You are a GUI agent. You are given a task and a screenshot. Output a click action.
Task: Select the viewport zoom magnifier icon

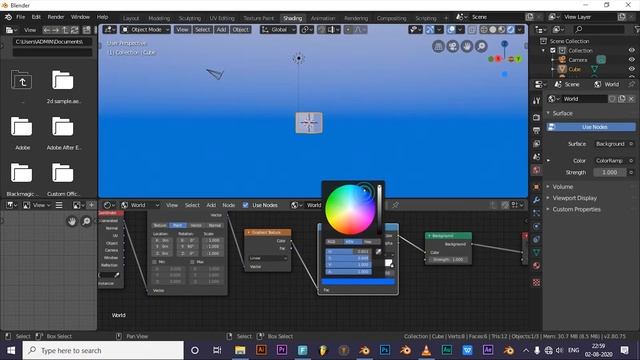[x=481, y=47]
